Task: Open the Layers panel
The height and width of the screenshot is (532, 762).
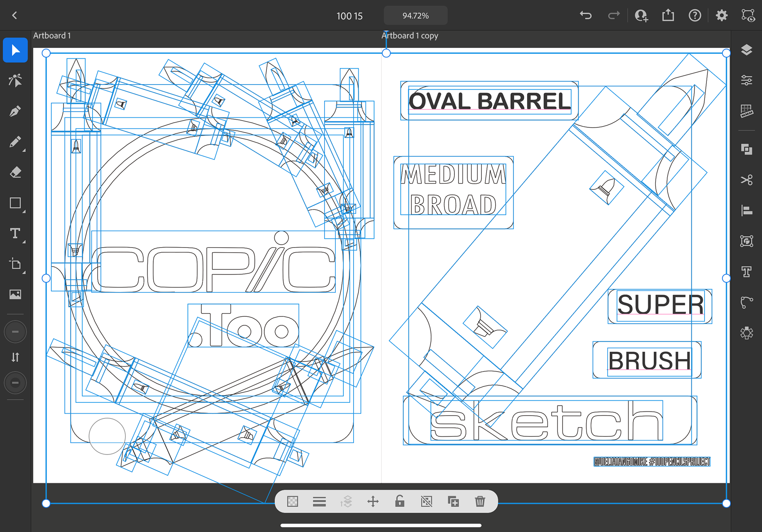Action: (747, 50)
